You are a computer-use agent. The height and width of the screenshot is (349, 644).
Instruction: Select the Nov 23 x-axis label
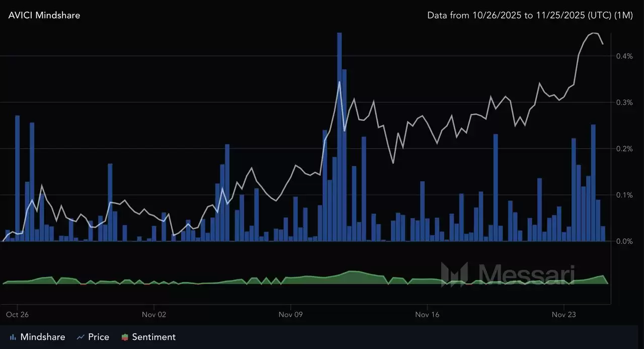pos(564,315)
